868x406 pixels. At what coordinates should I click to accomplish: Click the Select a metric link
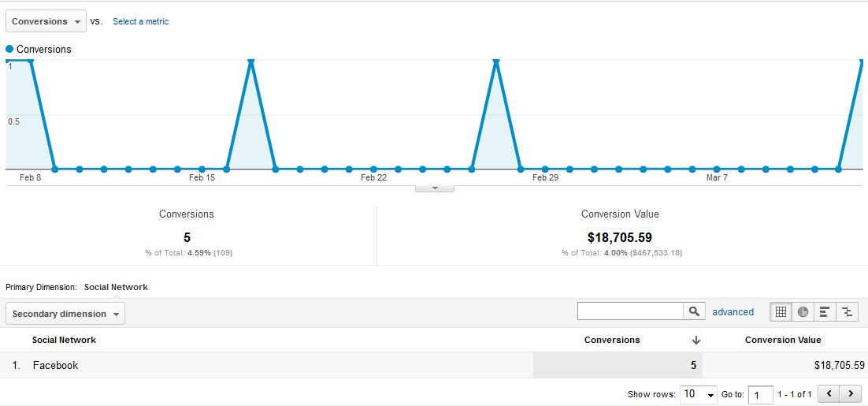pos(141,21)
